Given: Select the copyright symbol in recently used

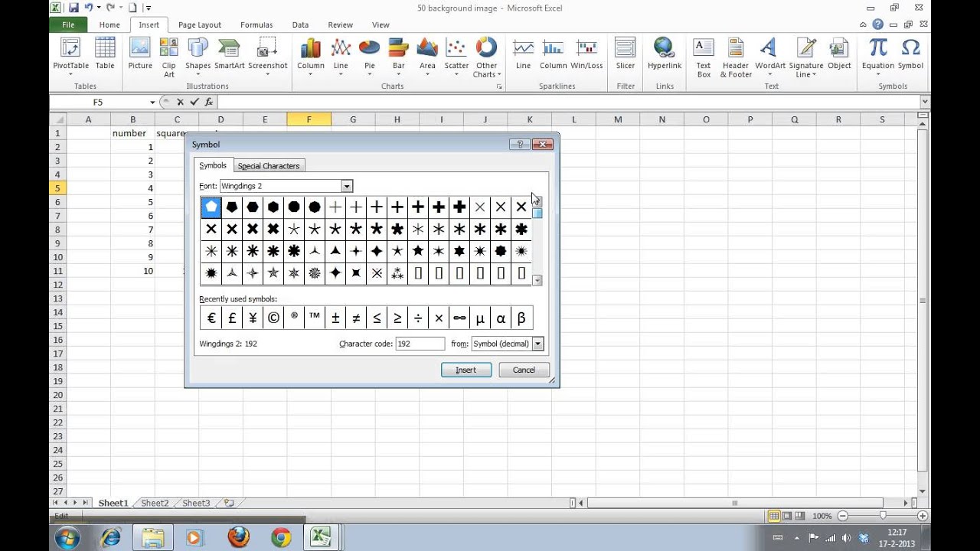Looking at the screenshot, I should [x=273, y=318].
